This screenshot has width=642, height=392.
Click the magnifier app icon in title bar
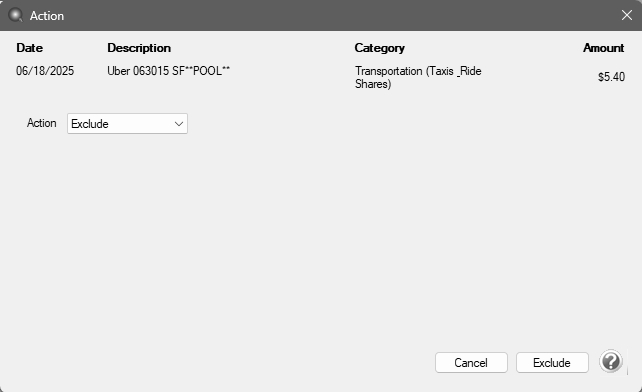[x=16, y=16]
